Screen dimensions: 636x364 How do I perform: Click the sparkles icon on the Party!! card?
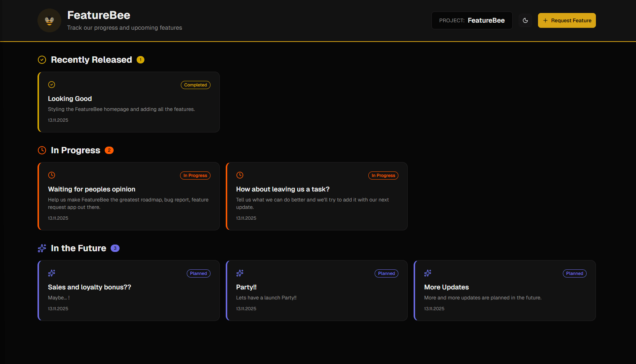pyautogui.click(x=239, y=273)
